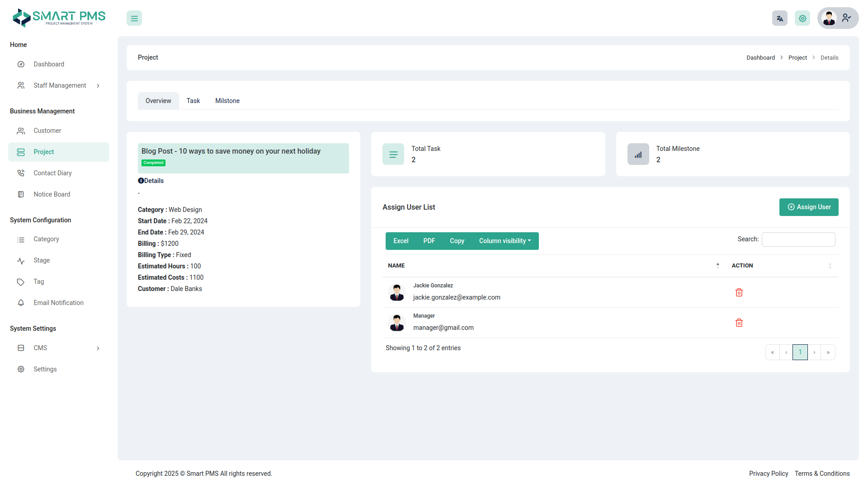Switch to the Task tab
Screen dimensions: 868x488
point(193,101)
